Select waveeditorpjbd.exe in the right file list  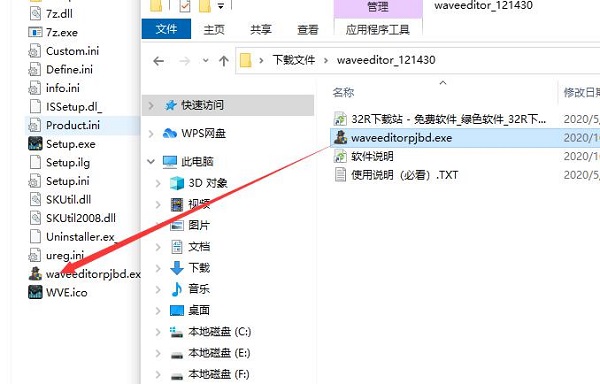click(401, 138)
